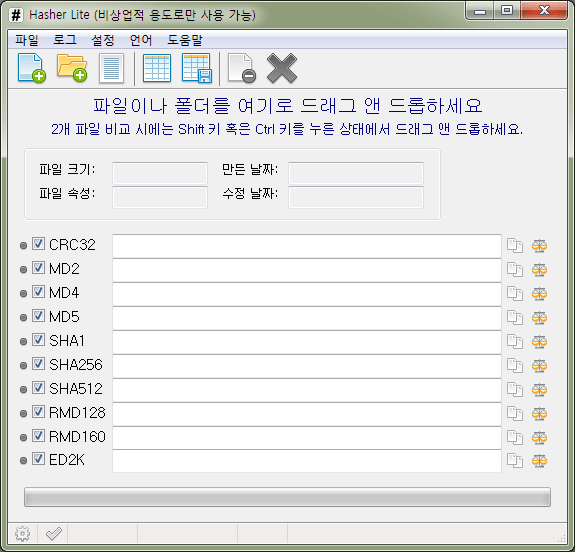The width and height of the screenshot is (575, 552).
Task: Toggle the MD4 checkbox
Action: [38, 292]
